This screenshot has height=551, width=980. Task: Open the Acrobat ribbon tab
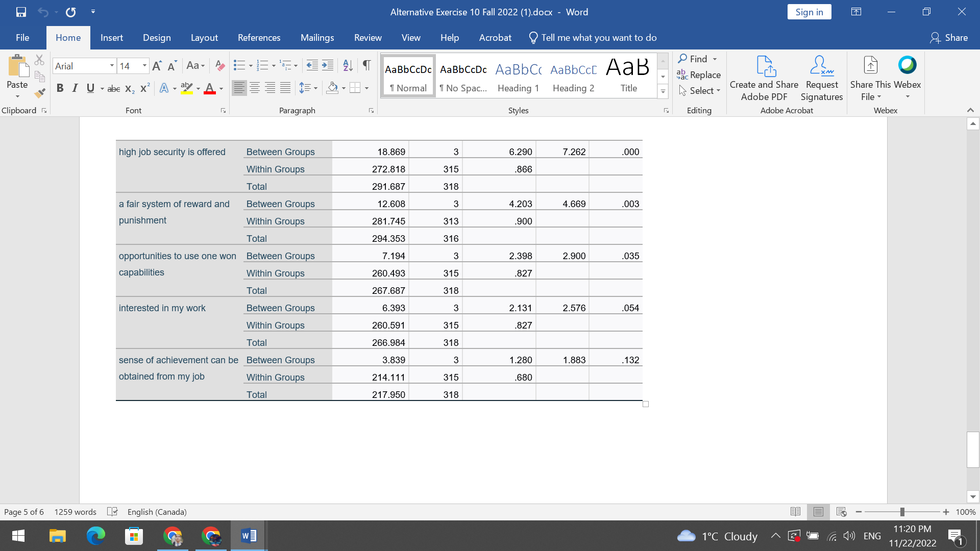click(495, 37)
